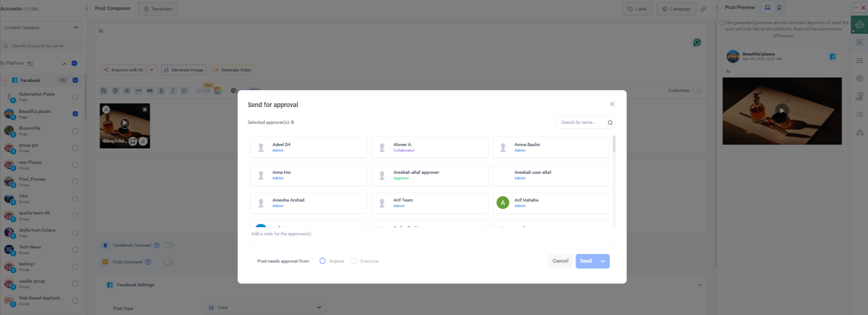The width and height of the screenshot is (868, 315).
Task: Click the link shortener icon next to UTM
Action: 150,91
